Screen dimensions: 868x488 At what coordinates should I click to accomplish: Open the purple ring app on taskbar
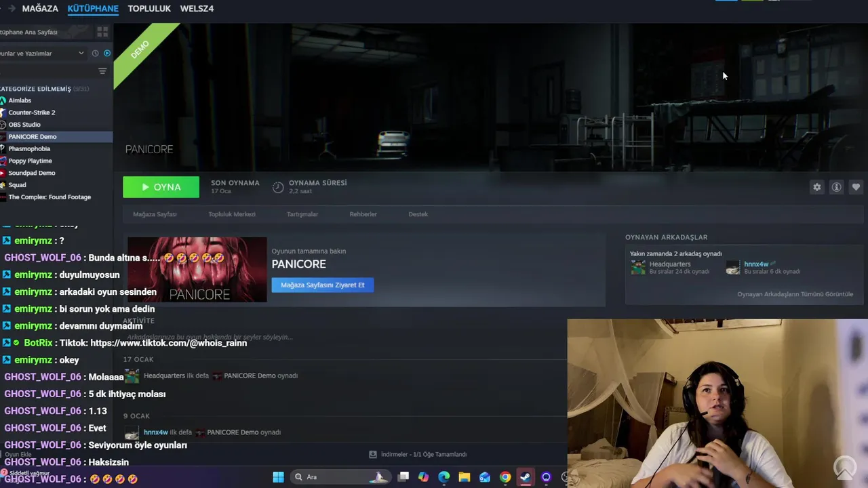click(546, 477)
